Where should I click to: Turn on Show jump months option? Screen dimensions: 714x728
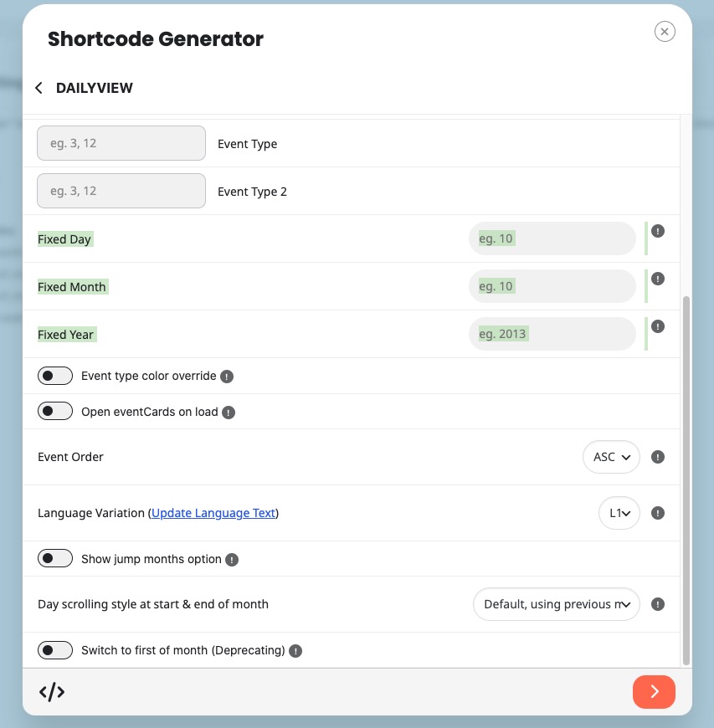point(55,558)
